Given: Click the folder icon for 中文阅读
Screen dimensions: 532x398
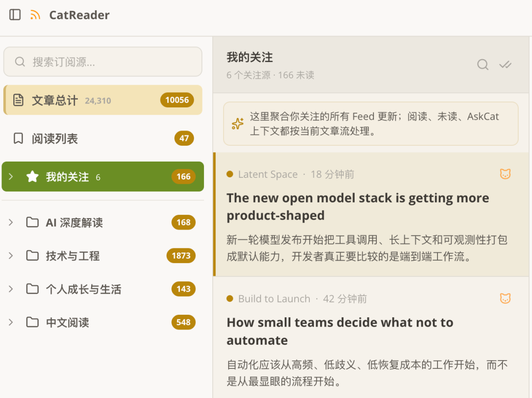Looking at the screenshot, I should (33, 322).
